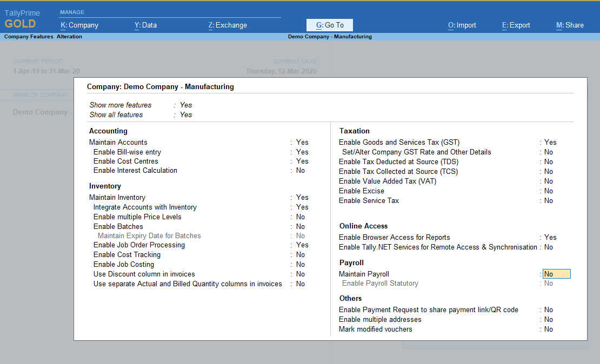Image resolution: width=600 pixels, height=364 pixels.
Task: Toggle Show all features setting
Action: [186, 114]
